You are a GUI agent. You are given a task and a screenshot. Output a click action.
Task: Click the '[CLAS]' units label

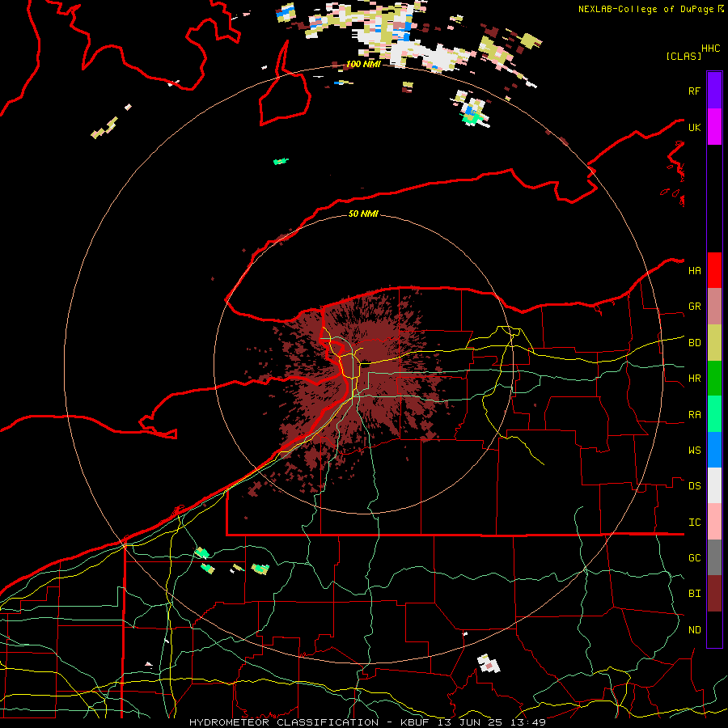pos(684,56)
